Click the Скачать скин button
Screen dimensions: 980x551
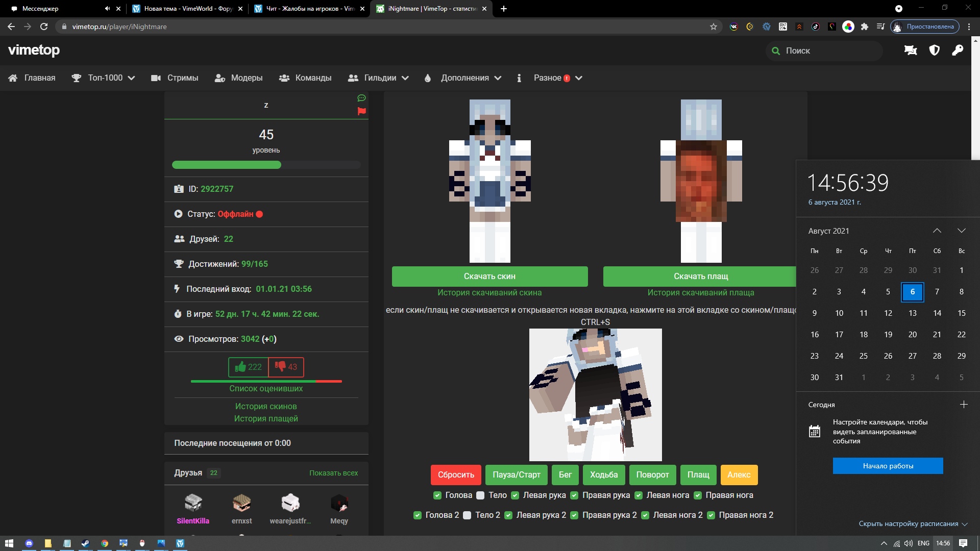click(489, 277)
